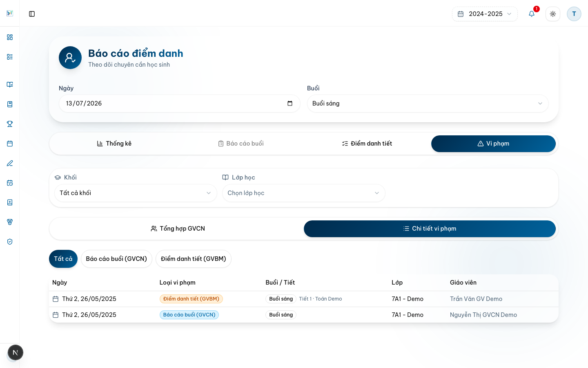Open the pencil edit icon in sidebar
The height and width of the screenshot is (368, 588).
pos(10,163)
